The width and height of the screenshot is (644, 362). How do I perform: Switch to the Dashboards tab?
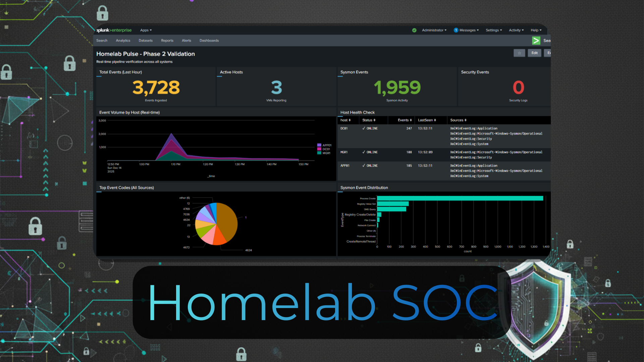[209, 41]
